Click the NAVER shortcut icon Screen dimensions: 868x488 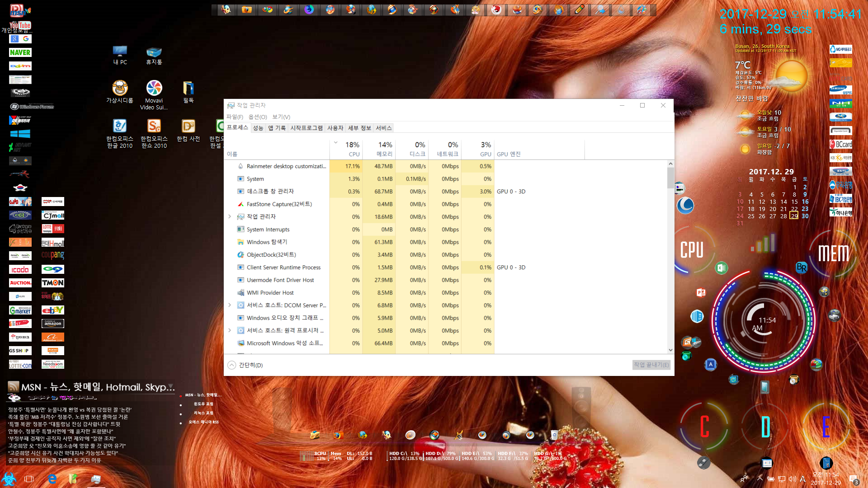[20, 52]
